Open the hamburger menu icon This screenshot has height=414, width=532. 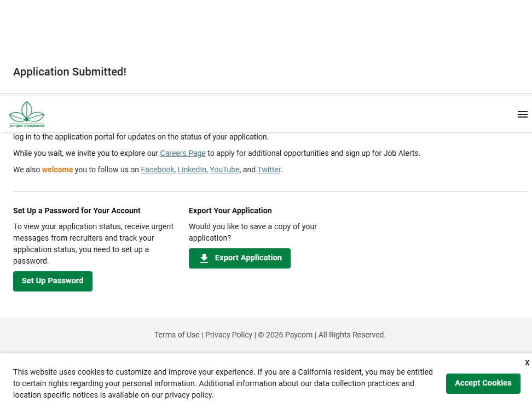pyautogui.click(x=522, y=114)
